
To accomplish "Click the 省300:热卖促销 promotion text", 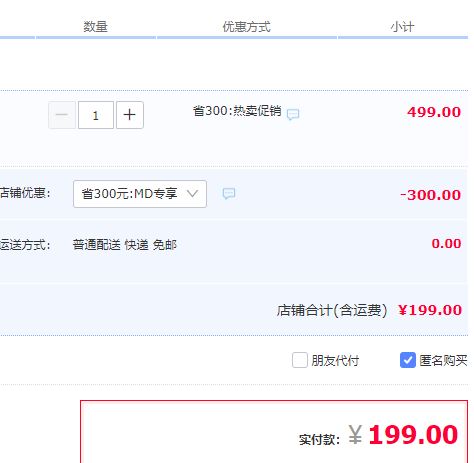I will coord(237,111).
